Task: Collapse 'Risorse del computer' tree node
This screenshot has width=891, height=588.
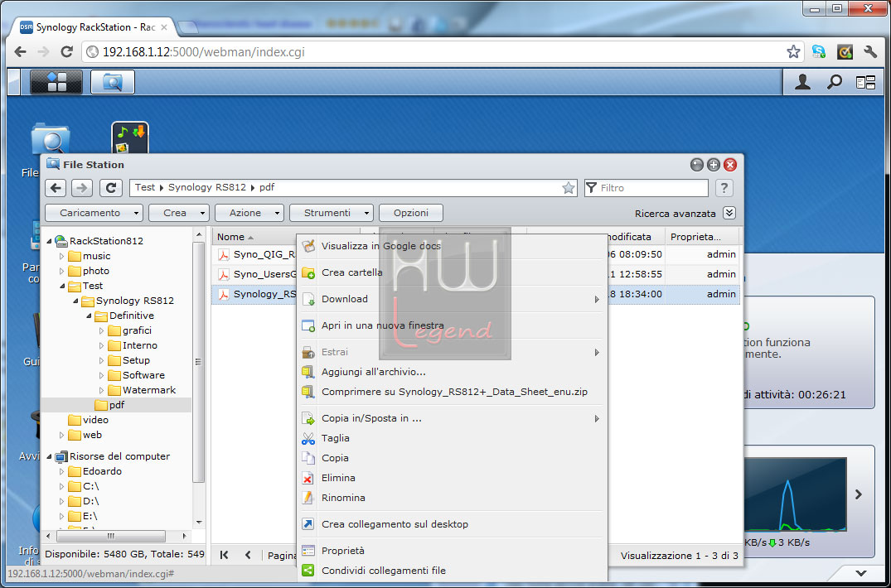Action: (49, 456)
